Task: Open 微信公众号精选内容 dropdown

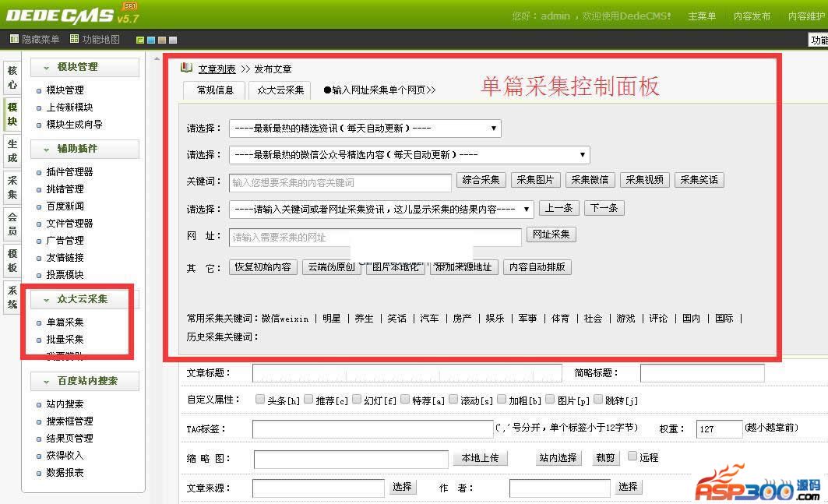Action: [409, 155]
